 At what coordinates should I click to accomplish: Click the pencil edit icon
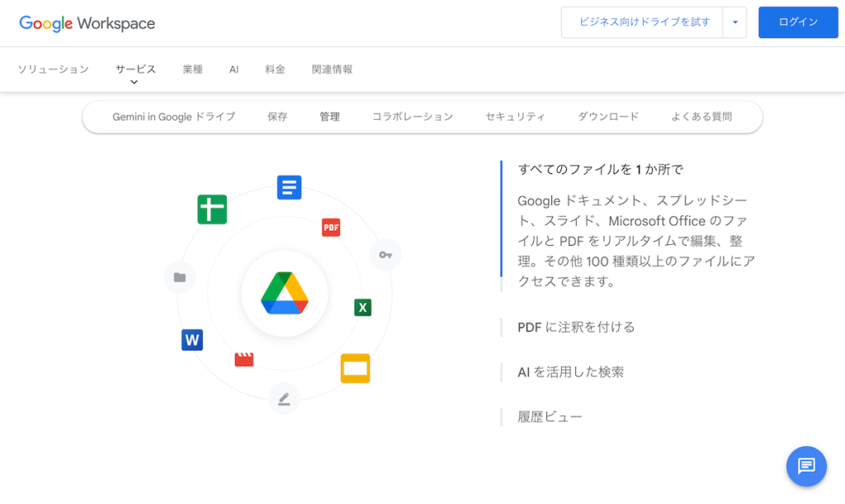(284, 399)
